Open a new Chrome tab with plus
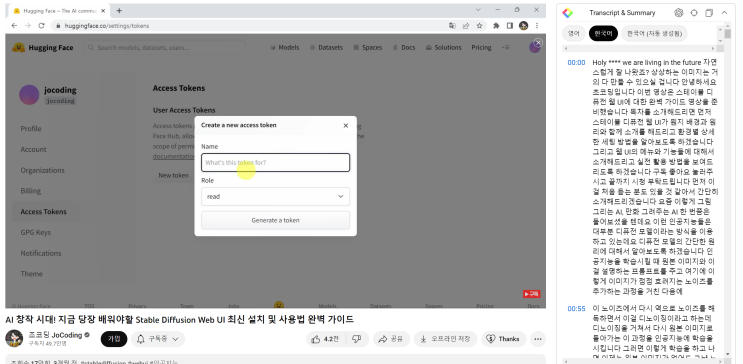This screenshot has width=743, height=364. coord(119,10)
